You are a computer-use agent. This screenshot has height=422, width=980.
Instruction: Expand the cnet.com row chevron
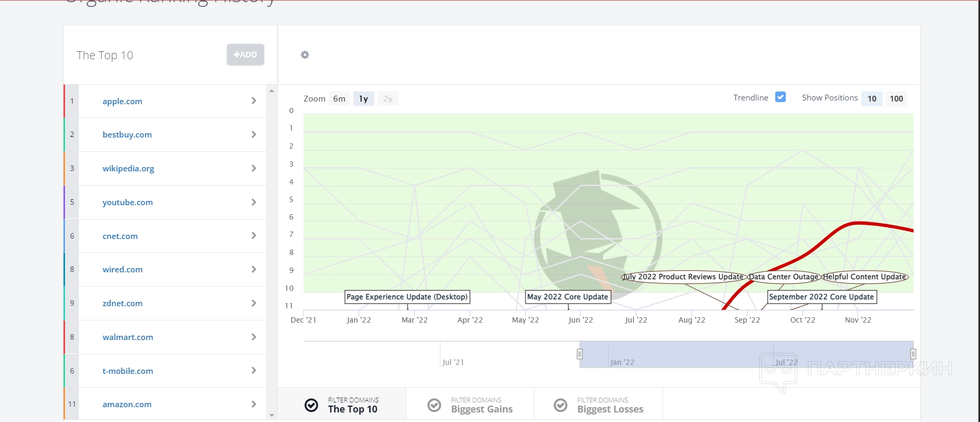click(254, 235)
